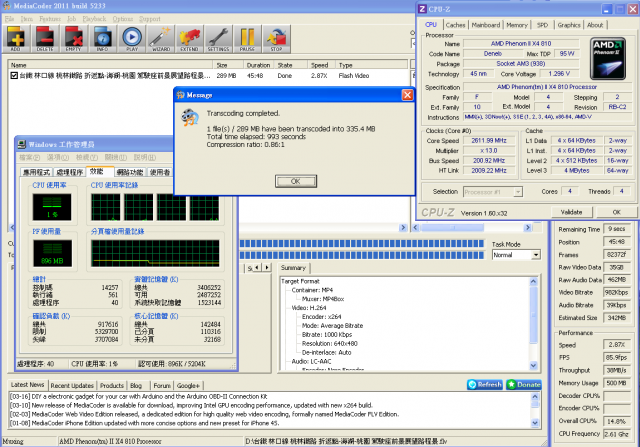
Task: Click the ADD toolbar icon in MediaCoder
Action: tap(16, 39)
